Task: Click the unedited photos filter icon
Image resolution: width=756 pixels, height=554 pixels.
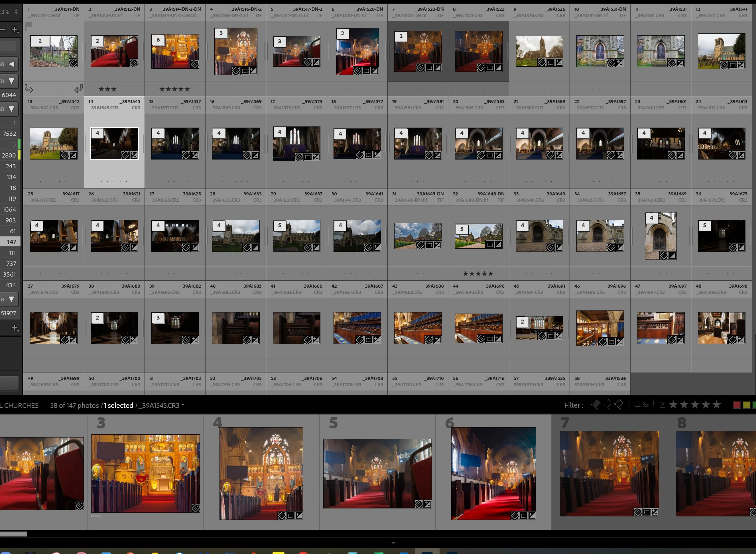Action: click(646, 405)
